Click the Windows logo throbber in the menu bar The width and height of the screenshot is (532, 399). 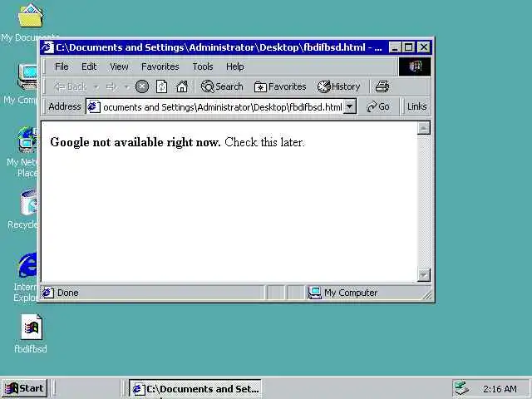click(x=415, y=66)
